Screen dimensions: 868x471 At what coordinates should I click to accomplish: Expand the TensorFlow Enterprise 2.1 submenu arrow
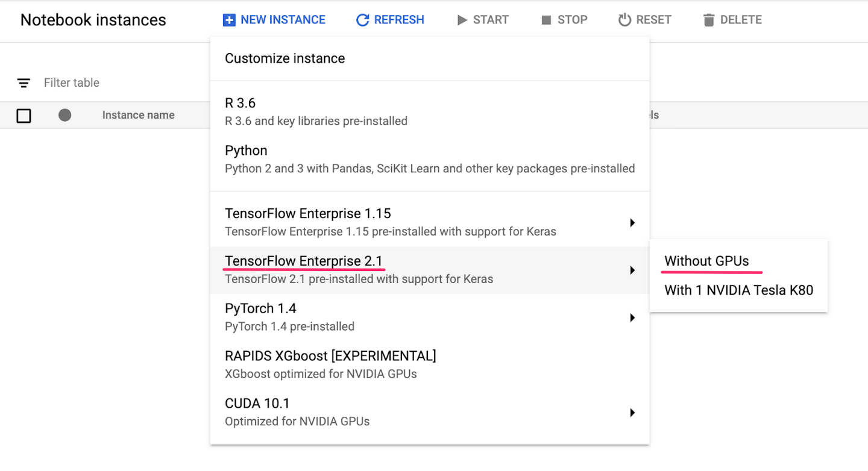(x=632, y=270)
